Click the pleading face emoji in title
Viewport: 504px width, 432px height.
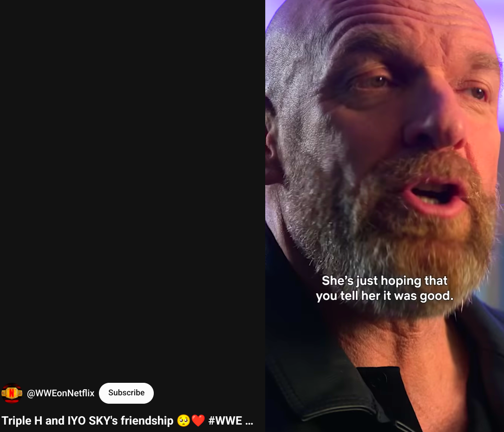(183, 420)
